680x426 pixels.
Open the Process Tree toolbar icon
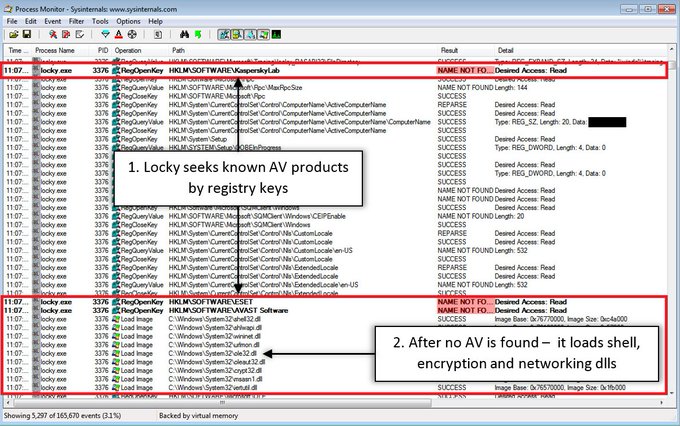(x=158, y=34)
